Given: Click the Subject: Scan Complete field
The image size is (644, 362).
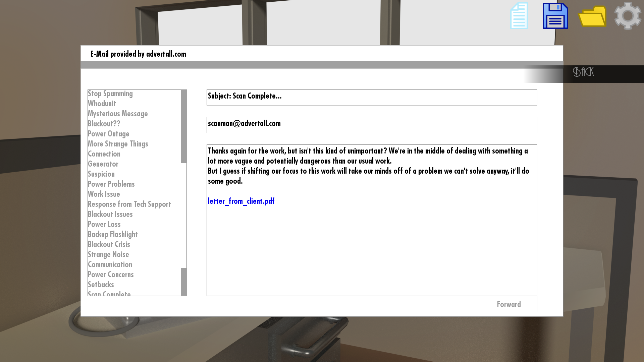Looking at the screenshot, I should pyautogui.click(x=372, y=98).
